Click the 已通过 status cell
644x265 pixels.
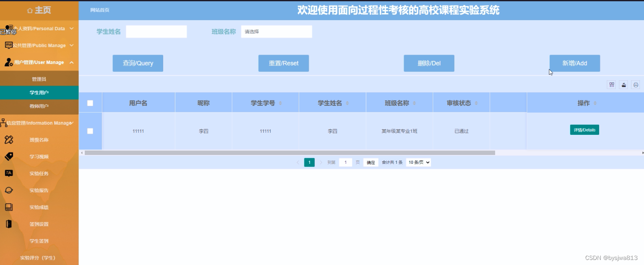coord(461,131)
